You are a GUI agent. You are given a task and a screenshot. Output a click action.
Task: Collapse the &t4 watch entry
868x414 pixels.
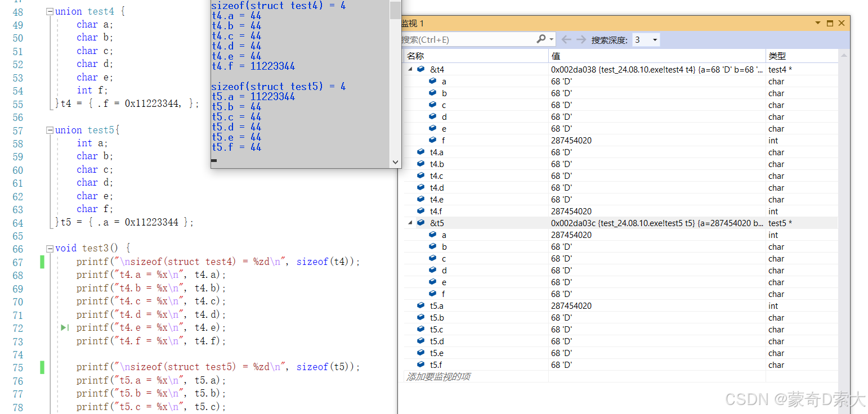click(x=410, y=70)
